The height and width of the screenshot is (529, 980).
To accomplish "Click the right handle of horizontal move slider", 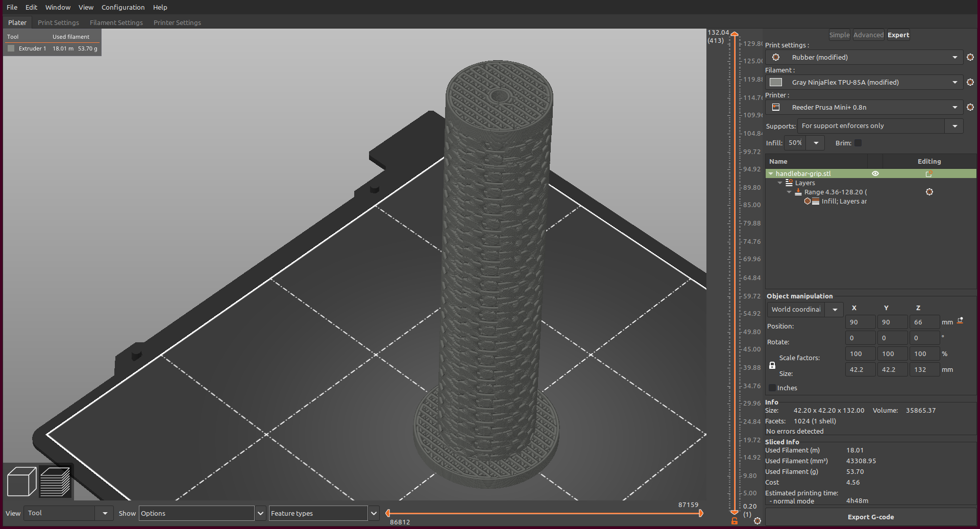I will pos(701,513).
